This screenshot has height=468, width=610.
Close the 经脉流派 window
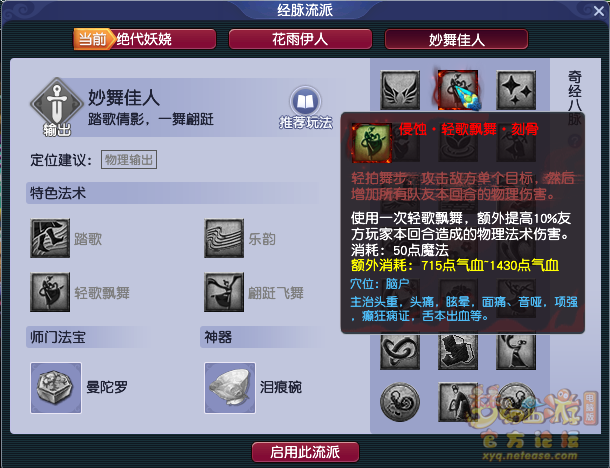coord(599,11)
